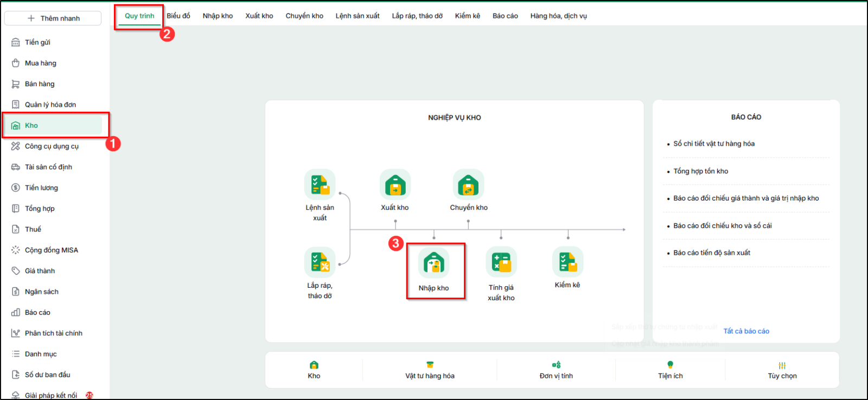Open the Báo cáo tab in top bar
This screenshot has width=868, height=400.
(505, 16)
